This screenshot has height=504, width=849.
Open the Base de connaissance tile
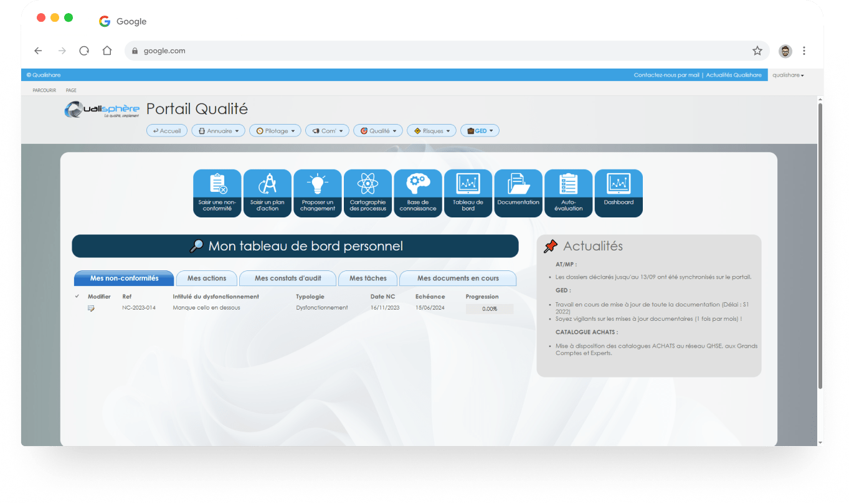coord(418,193)
